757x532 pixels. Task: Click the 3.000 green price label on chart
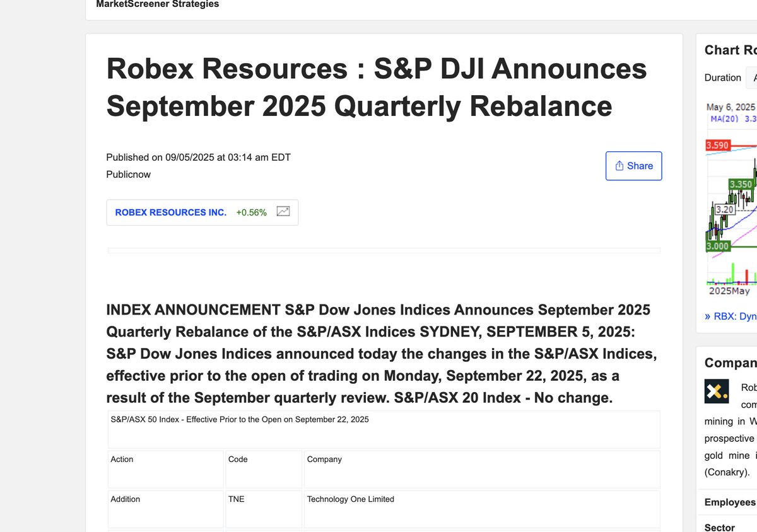pos(717,246)
